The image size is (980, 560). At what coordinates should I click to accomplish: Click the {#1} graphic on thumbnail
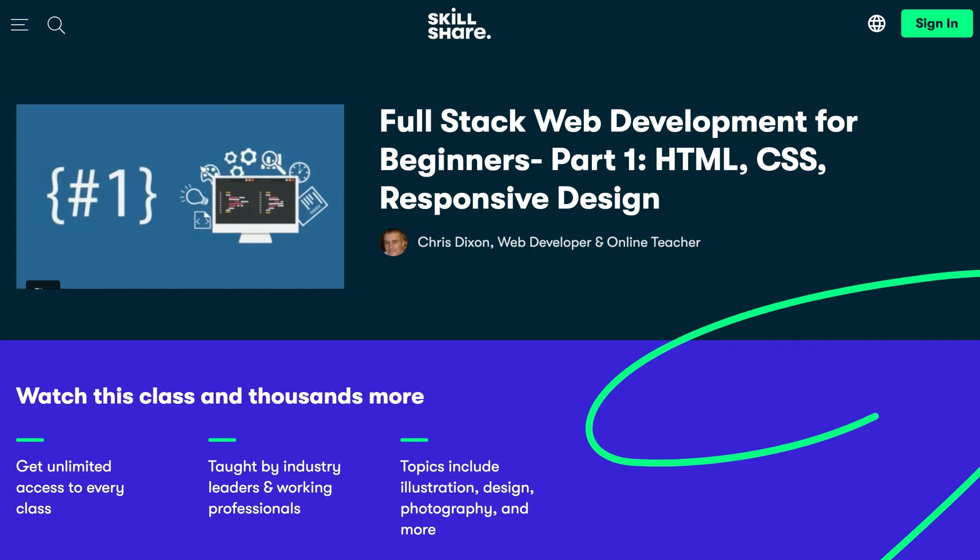(x=102, y=196)
